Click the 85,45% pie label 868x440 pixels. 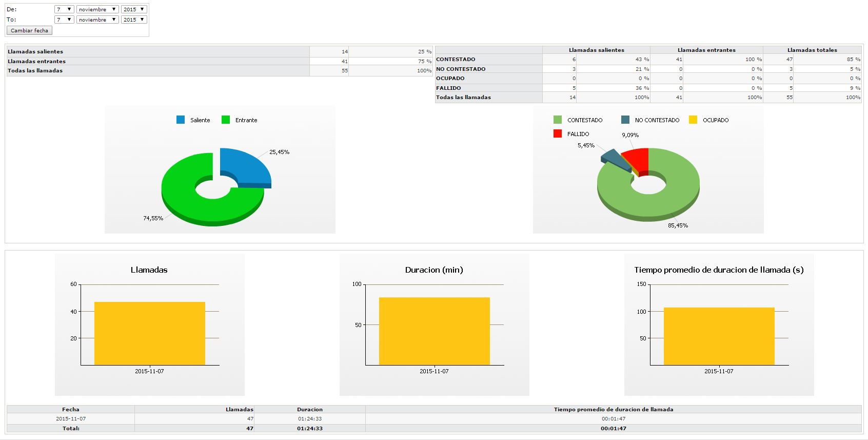[x=678, y=225]
